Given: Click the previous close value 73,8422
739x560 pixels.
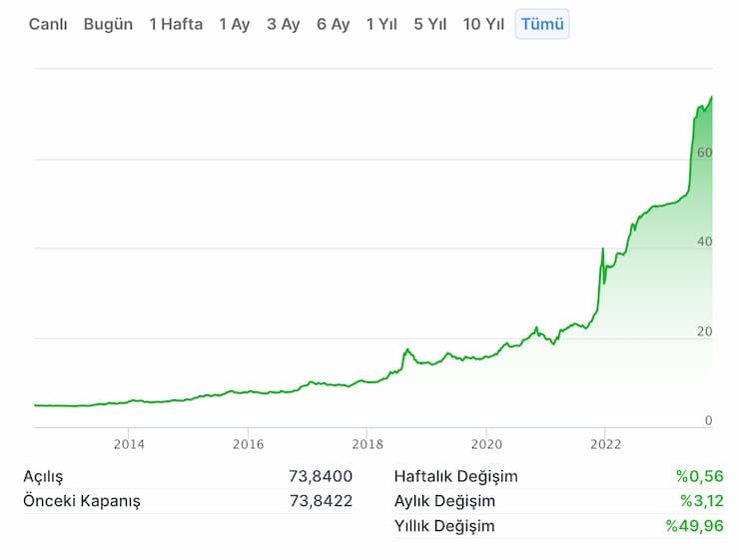Looking at the screenshot, I should click(321, 501).
